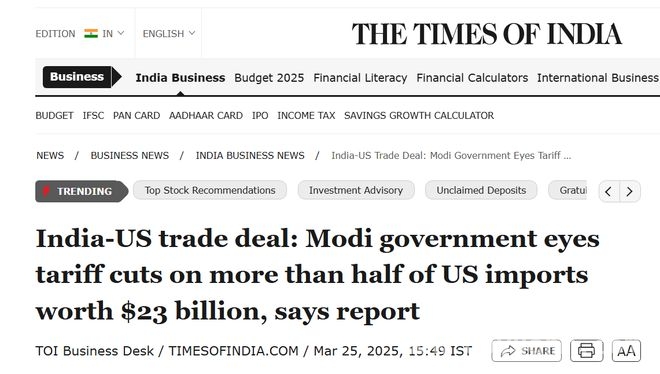Click the print icon button
The width and height of the screenshot is (660, 374).
[x=587, y=350]
